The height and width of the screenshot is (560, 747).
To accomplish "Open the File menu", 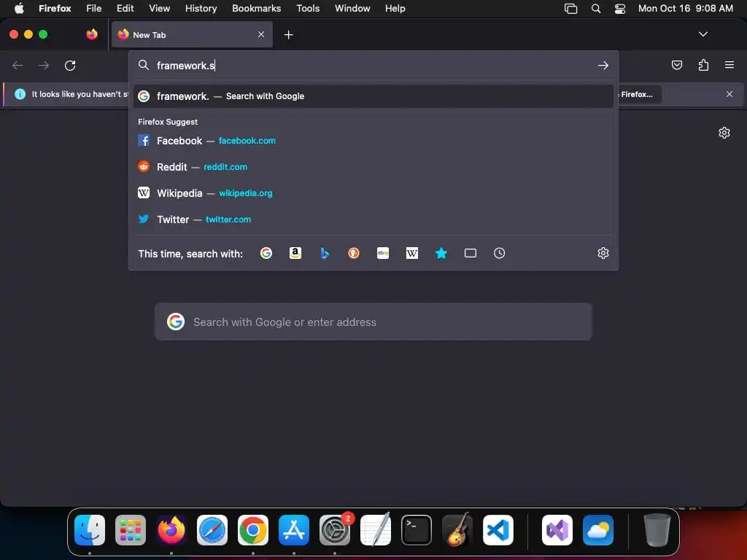I will pyautogui.click(x=94, y=8).
